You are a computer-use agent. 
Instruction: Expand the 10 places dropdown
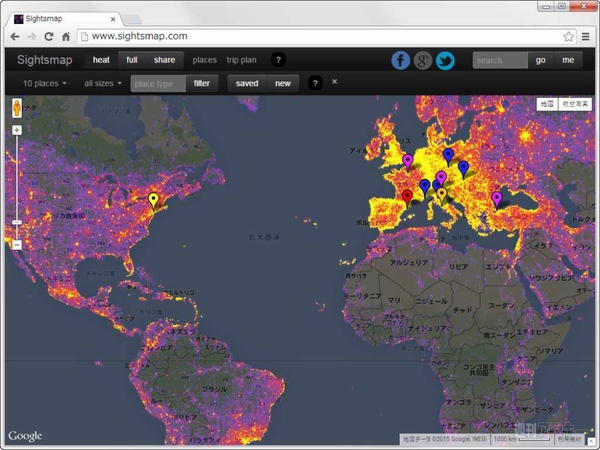click(45, 83)
